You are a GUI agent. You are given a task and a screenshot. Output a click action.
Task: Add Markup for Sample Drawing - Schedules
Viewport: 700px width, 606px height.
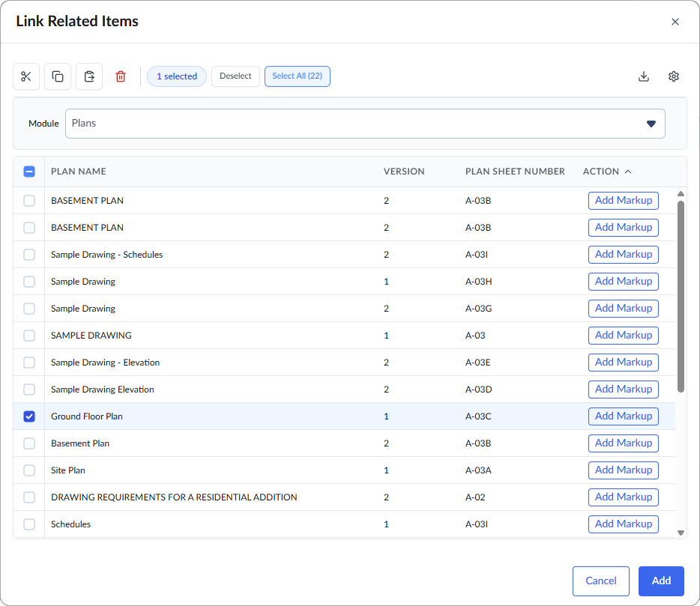coord(624,255)
